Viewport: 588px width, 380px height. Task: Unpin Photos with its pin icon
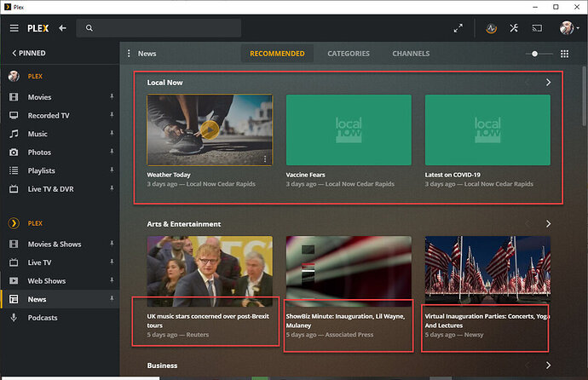[112, 152]
